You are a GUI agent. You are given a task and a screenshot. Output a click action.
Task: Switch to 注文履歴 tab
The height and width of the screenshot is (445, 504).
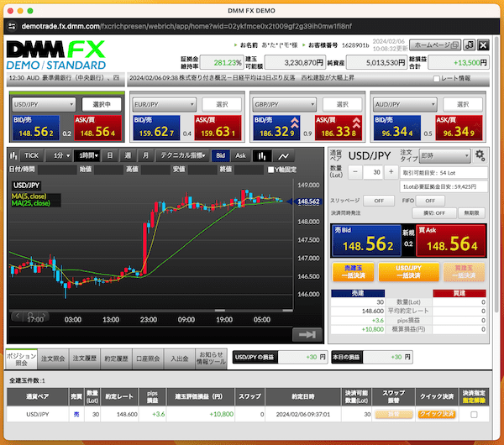(x=85, y=359)
